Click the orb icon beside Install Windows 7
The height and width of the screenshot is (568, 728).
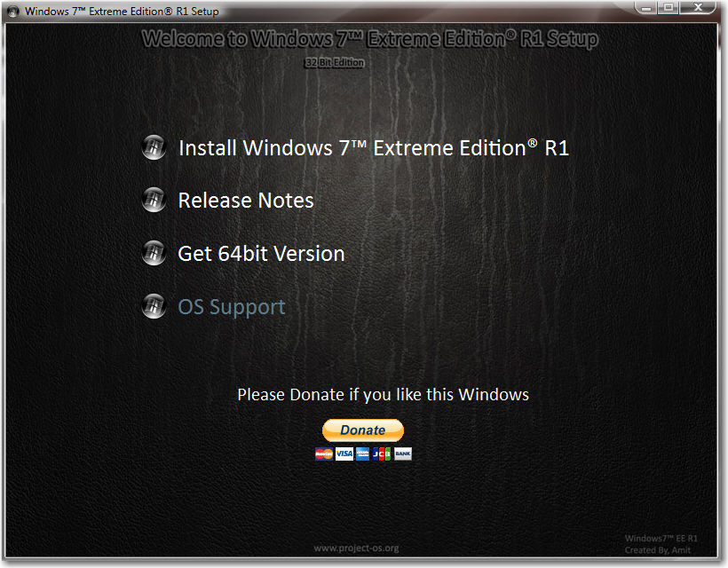point(154,147)
